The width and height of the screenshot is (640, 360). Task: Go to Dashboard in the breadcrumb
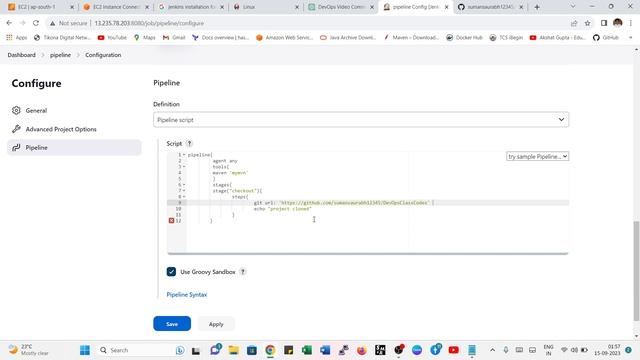[21, 55]
